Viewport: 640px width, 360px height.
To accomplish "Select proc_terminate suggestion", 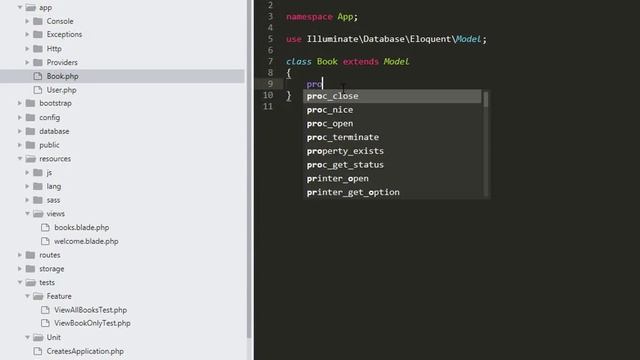I will coord(393,137).
